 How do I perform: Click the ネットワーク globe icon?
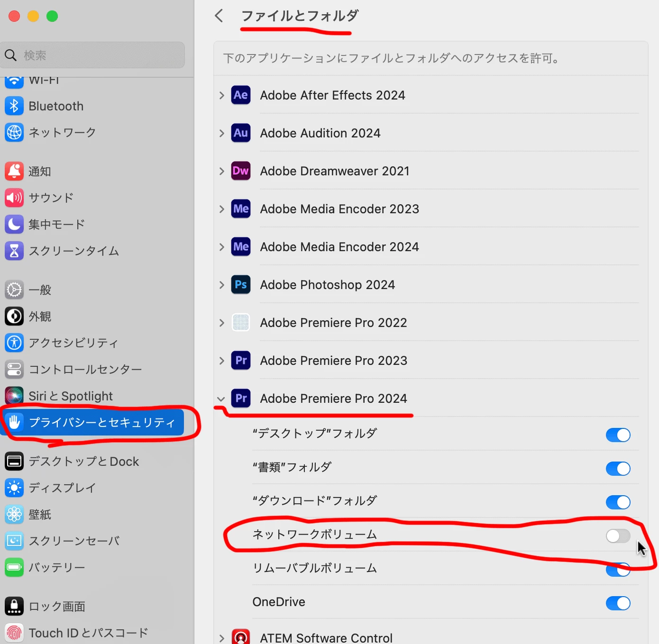point(14,133)
